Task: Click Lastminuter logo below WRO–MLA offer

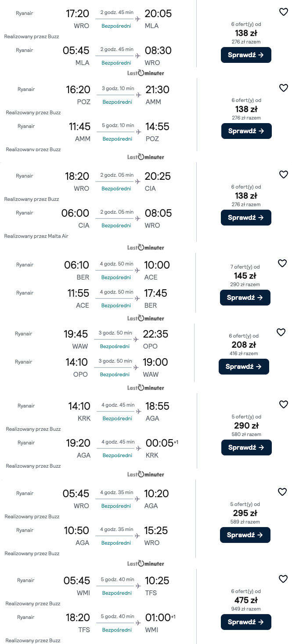Action: (x=145, y=73)
